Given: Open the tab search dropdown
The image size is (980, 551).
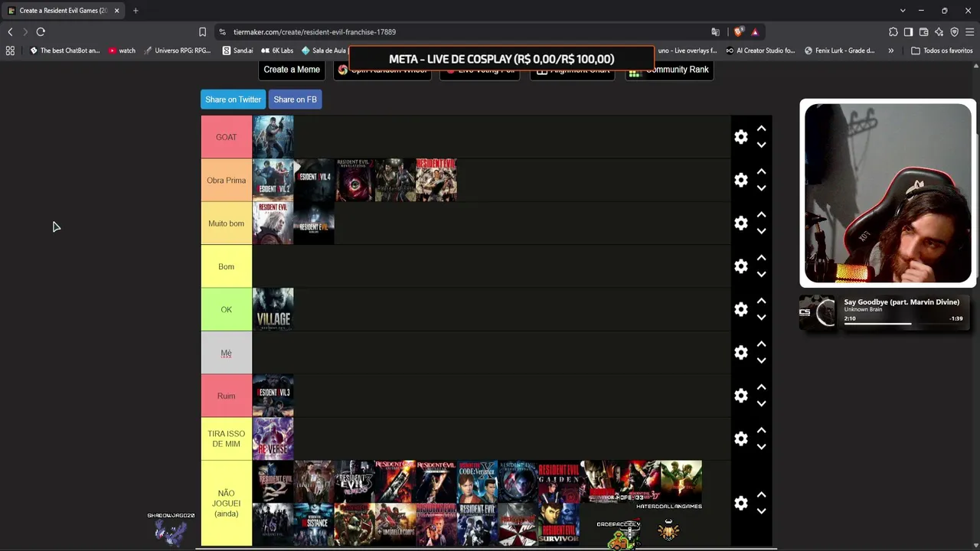Looking at the screenshot, I should click(x=903, y=11).
